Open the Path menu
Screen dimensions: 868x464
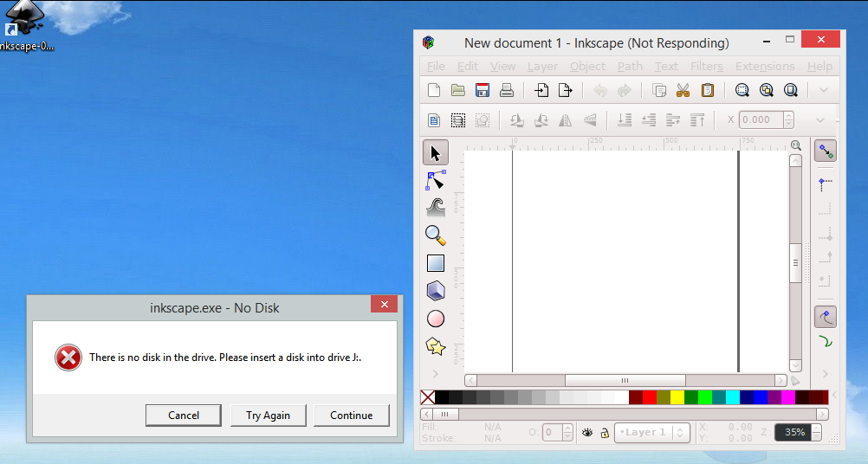(630, 67)
